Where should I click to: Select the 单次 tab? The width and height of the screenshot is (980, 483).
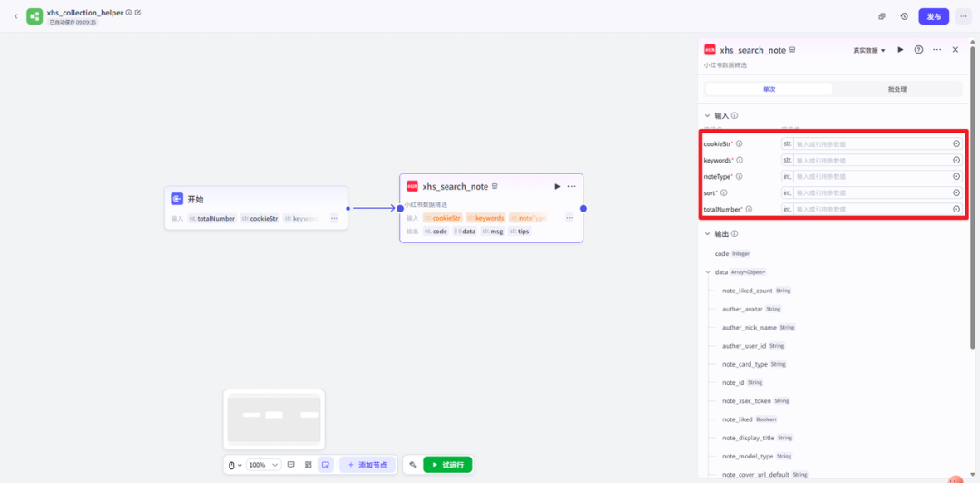pos(769,89)
